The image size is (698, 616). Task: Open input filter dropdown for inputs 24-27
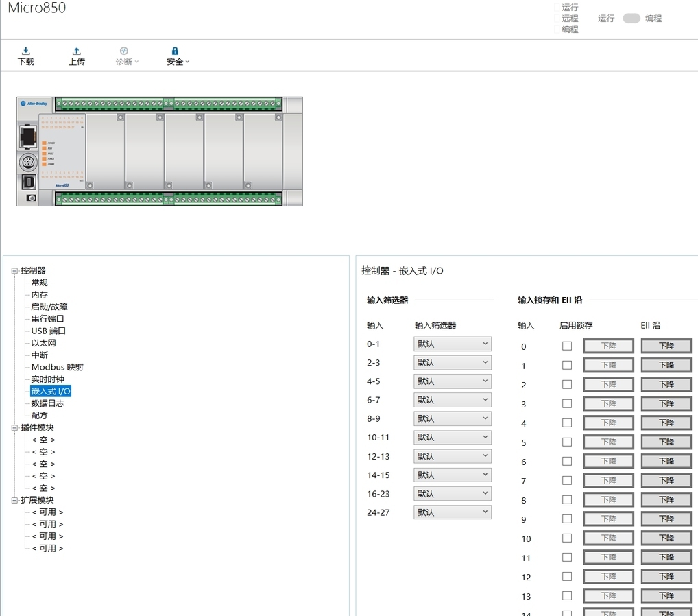point(453,512)
